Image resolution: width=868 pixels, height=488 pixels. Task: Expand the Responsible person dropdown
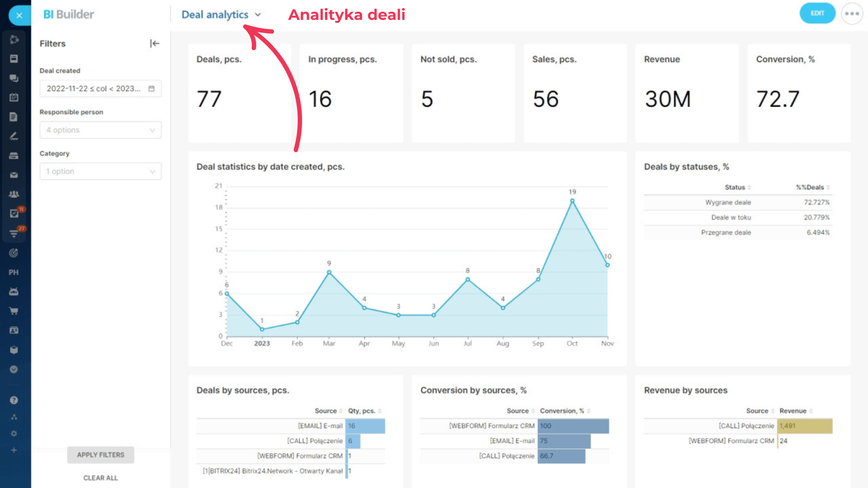[x=100, y=130]
